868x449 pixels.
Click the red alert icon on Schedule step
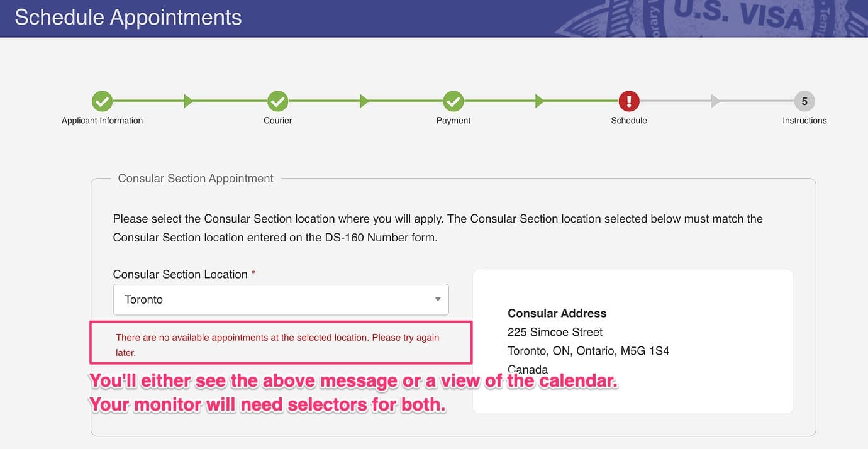point(628,101)
